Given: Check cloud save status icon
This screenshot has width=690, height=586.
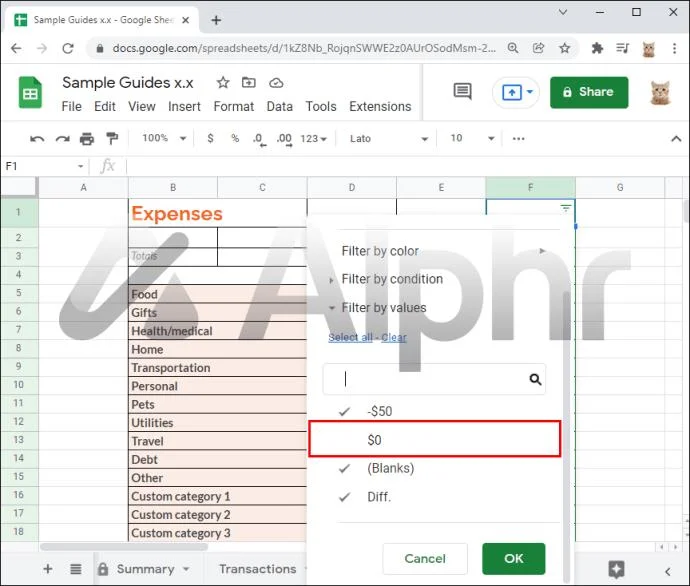Looking at the screenshot, I should click(x=276, y=83).
